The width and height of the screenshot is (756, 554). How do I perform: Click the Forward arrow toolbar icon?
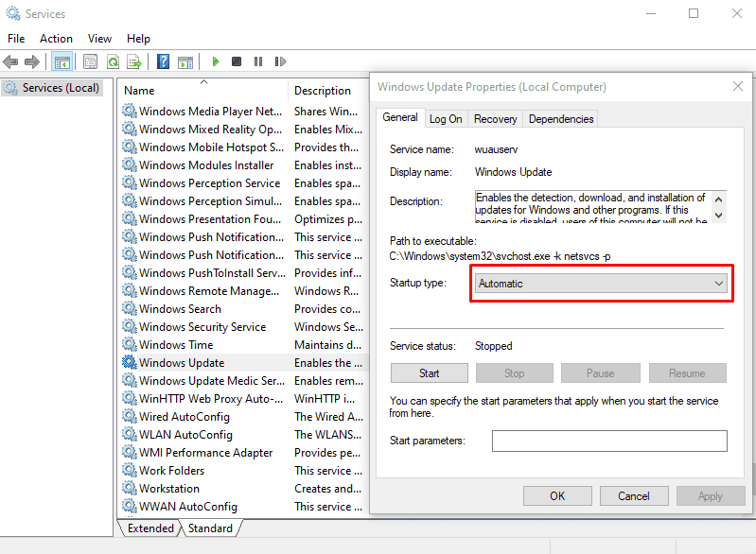click(x=32, y=61)
